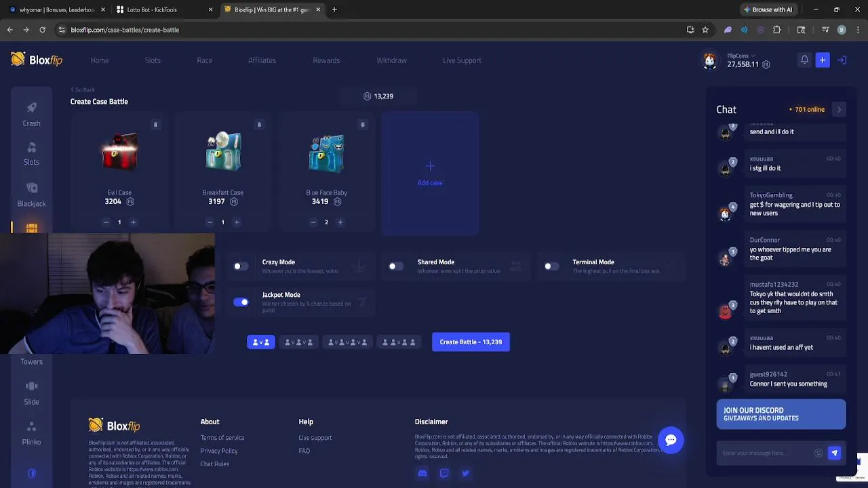Image resolution: width=868 pixels, height=488 pixels.
Task: Open Live Support in top navigation
Action: (462, 60)
